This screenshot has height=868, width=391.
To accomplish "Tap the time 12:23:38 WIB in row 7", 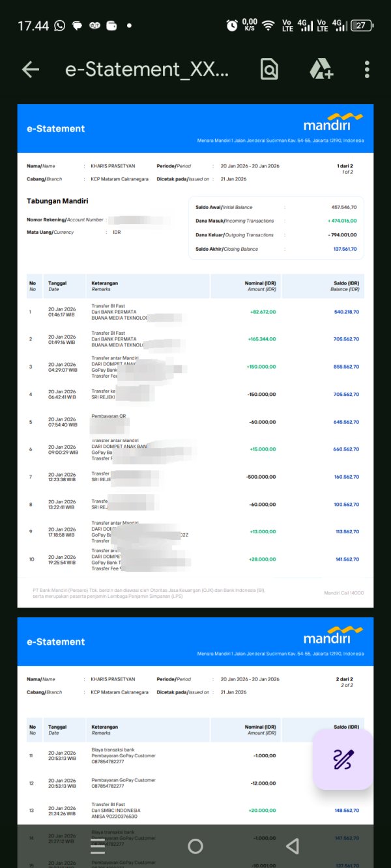I will [x=62, y=480].
